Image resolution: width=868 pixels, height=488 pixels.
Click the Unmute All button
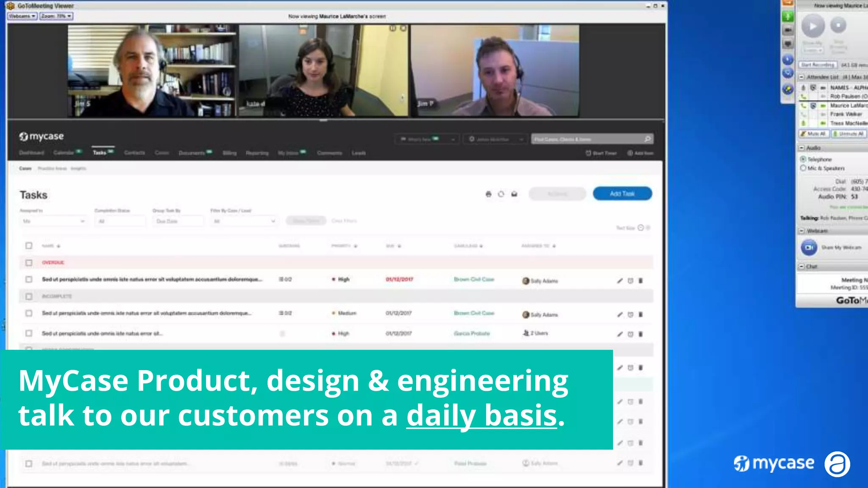(x=849, y=134)
